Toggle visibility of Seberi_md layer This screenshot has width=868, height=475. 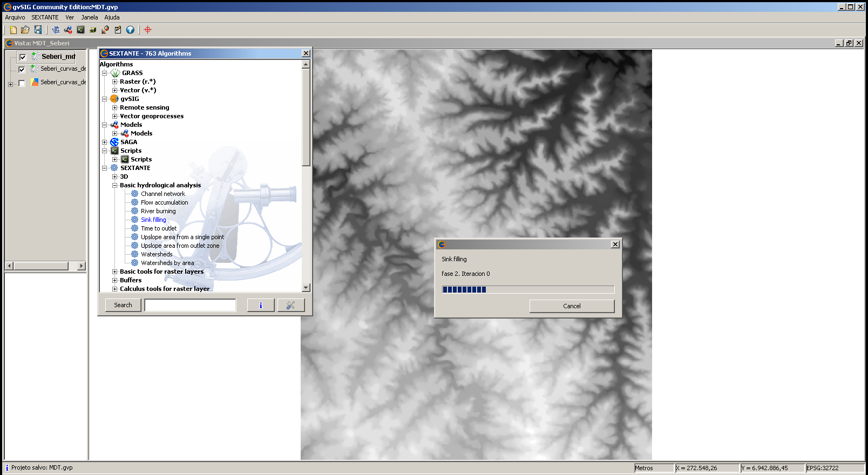23,57
